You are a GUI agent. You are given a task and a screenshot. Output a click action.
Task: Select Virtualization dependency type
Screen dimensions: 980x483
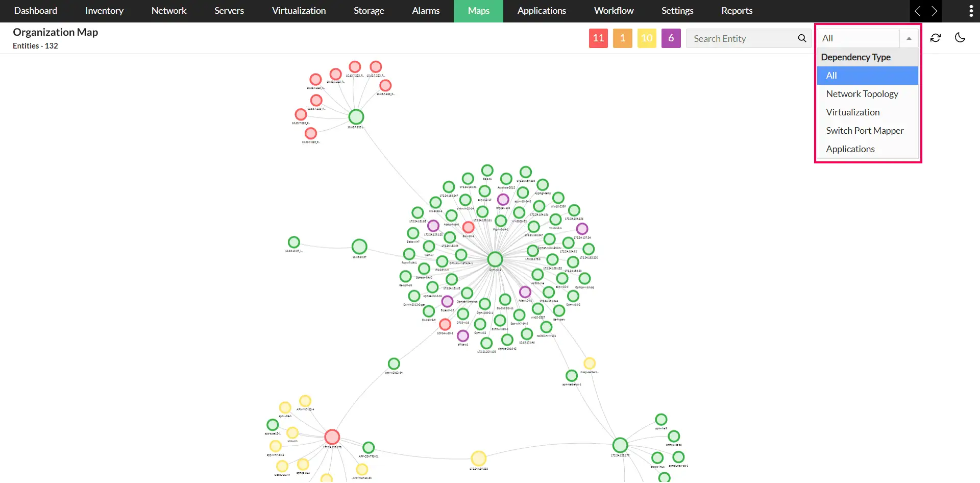pyautogui.click(x=852, y=112)
